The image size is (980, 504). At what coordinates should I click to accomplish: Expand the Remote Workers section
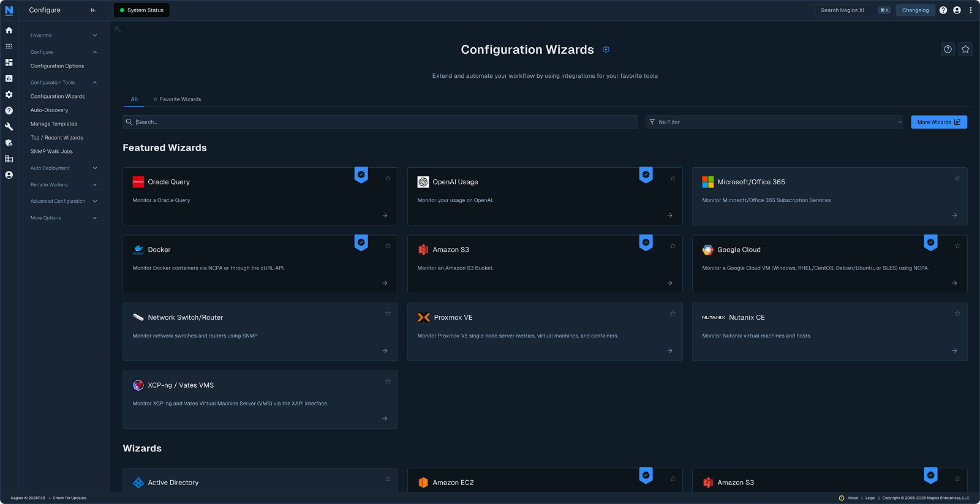[x=64, y=185]
